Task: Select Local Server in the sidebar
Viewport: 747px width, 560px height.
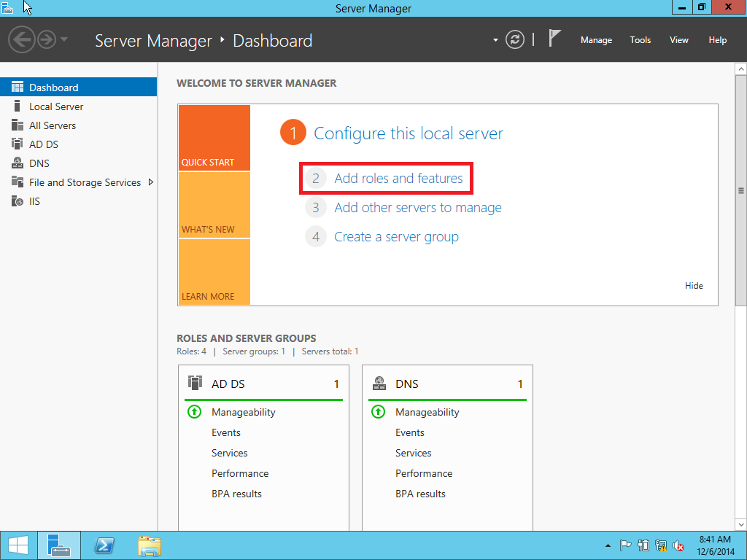Action: (55, 106)
